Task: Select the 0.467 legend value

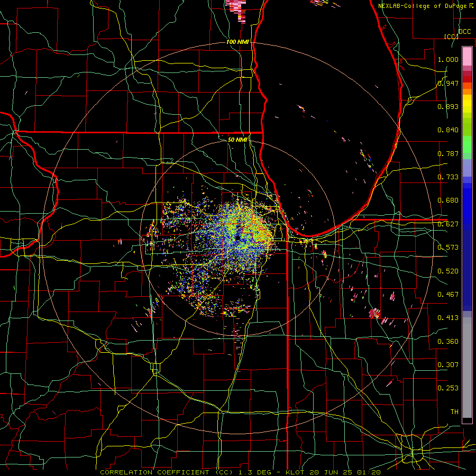Action: click(448, 295)
